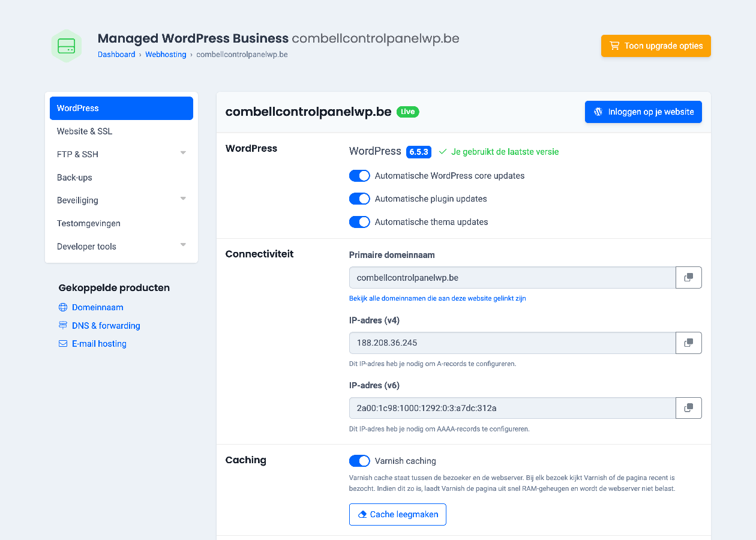The width and height of the screenshot is (756, 540).
Task: Copy the primary domain name
Action: coord(689,278)
